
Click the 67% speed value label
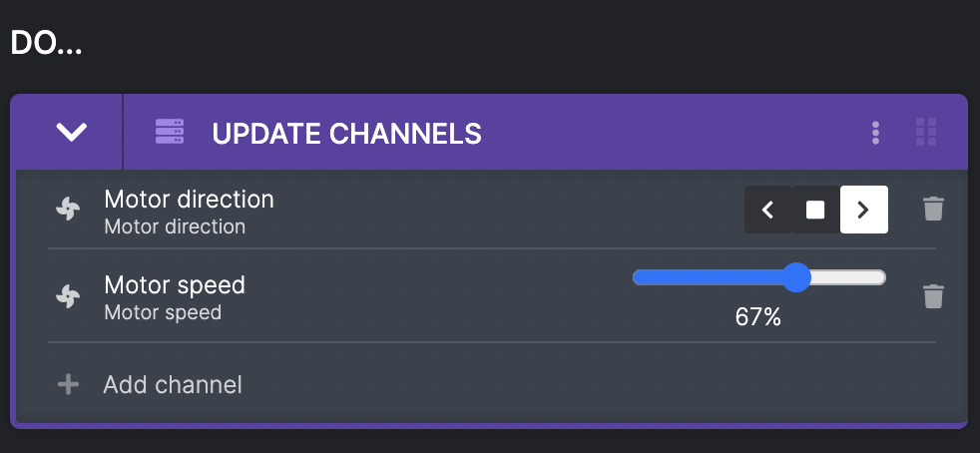point(758,317)
